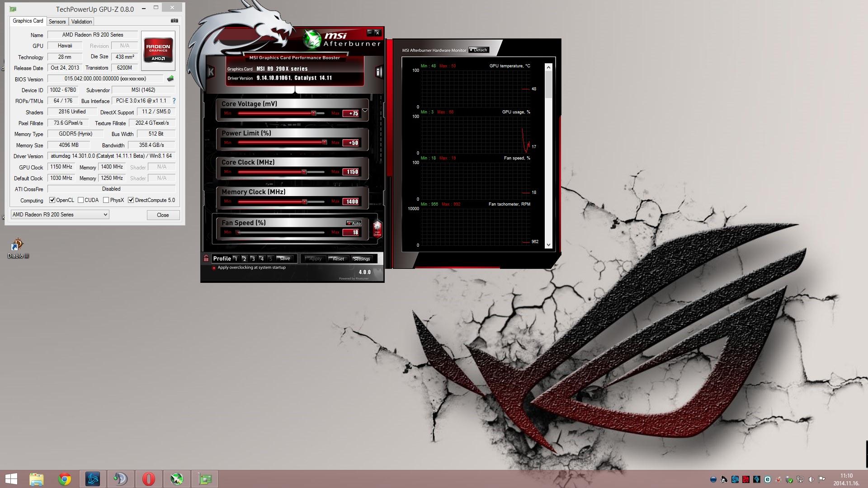Click the Memory Clock slider handle

[304, 202]
